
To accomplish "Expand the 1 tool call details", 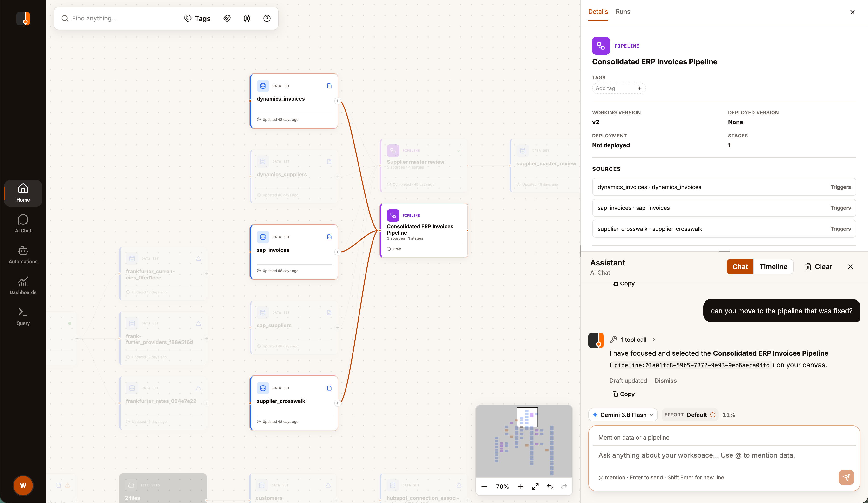I will pos(633,339).
